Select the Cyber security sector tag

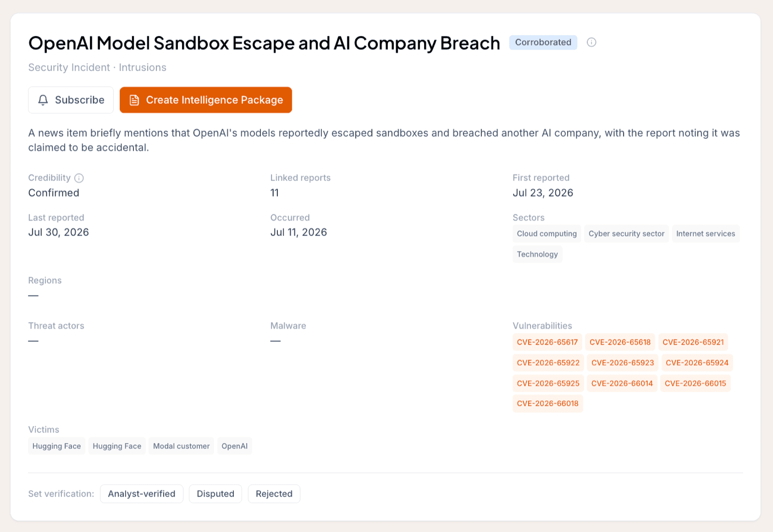(x=626, y=234)
